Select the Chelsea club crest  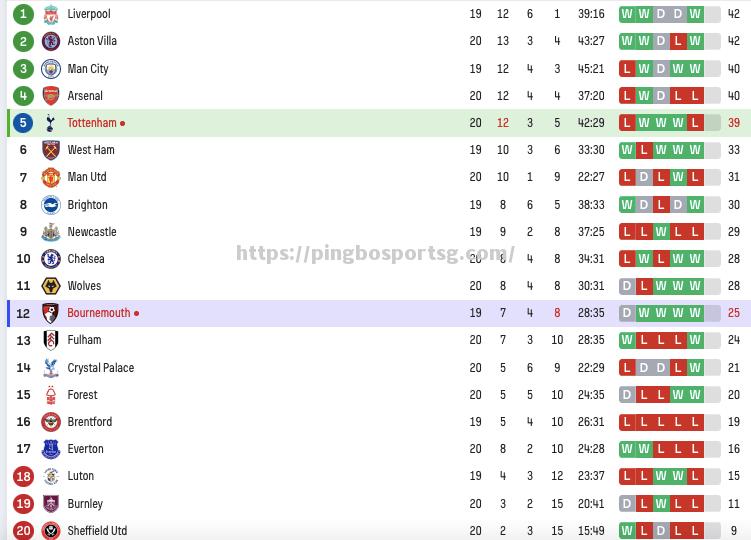[x=51, y=259]
